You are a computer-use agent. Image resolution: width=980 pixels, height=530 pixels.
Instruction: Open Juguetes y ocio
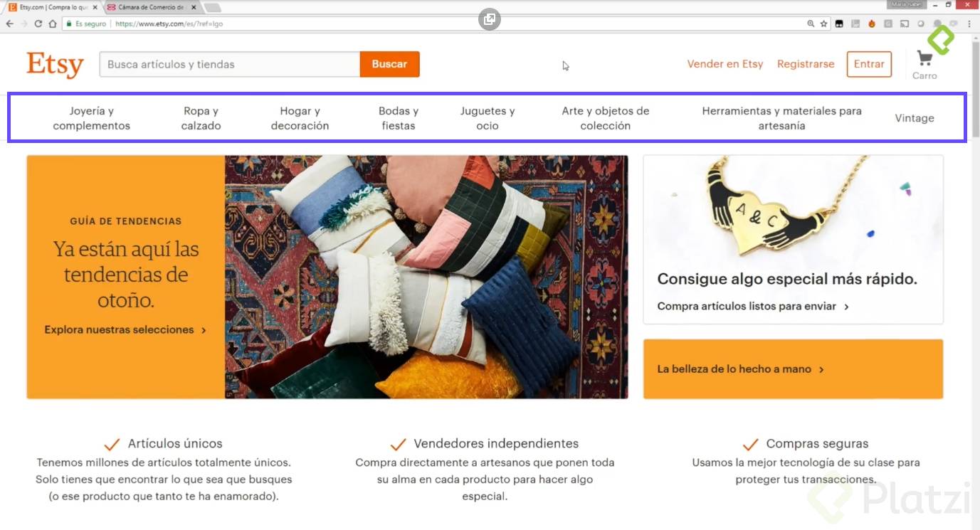pos(488,118)
